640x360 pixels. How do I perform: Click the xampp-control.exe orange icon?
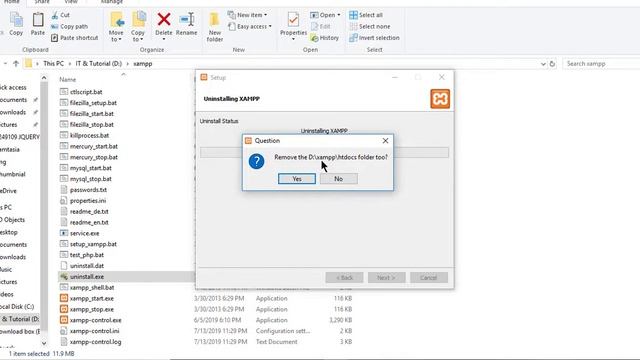[64, 320]
